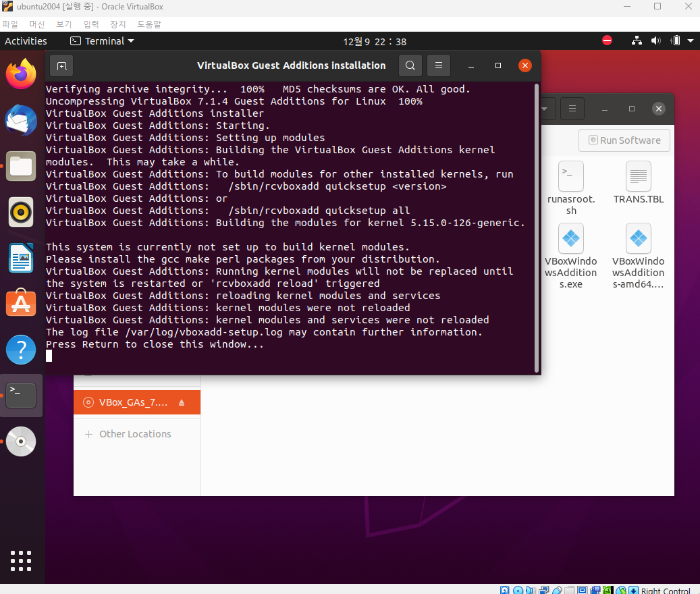The width and height of the screenshot is (700, 594).
Task: Click the terminal search magnifier button
Action: click(410, 65)
